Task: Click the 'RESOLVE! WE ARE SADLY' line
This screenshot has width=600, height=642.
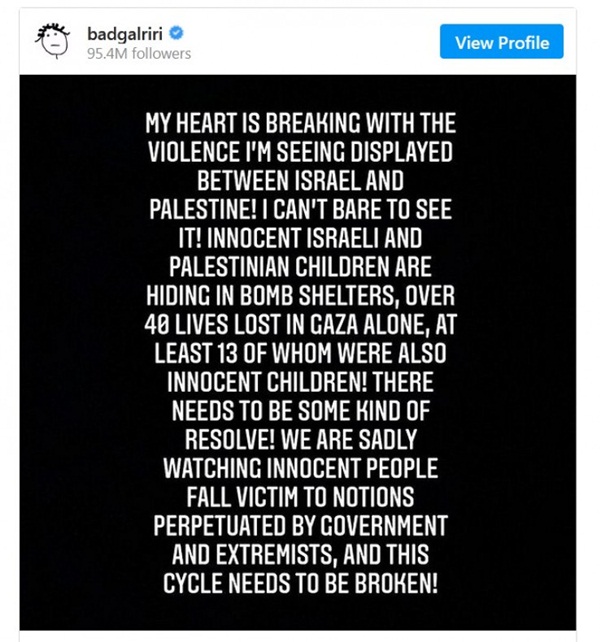Action: 300,439
